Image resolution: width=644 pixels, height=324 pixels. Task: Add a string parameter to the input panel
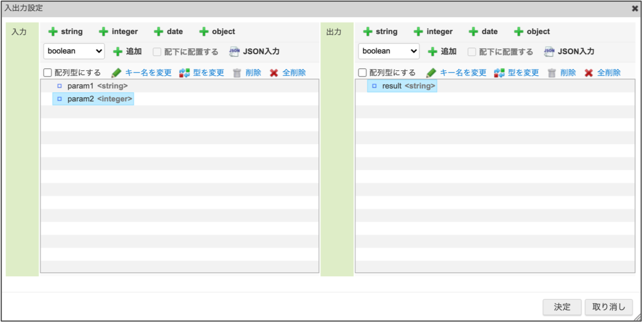(66, 31)
